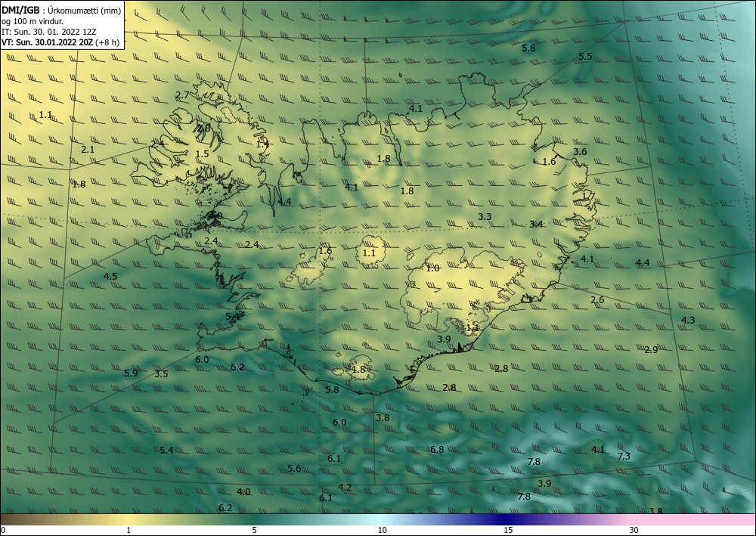Click the "og 100 m vindur." subtitle line
Image resolution: width=756 pixels, height=536 pixels.
pos(33,22)
